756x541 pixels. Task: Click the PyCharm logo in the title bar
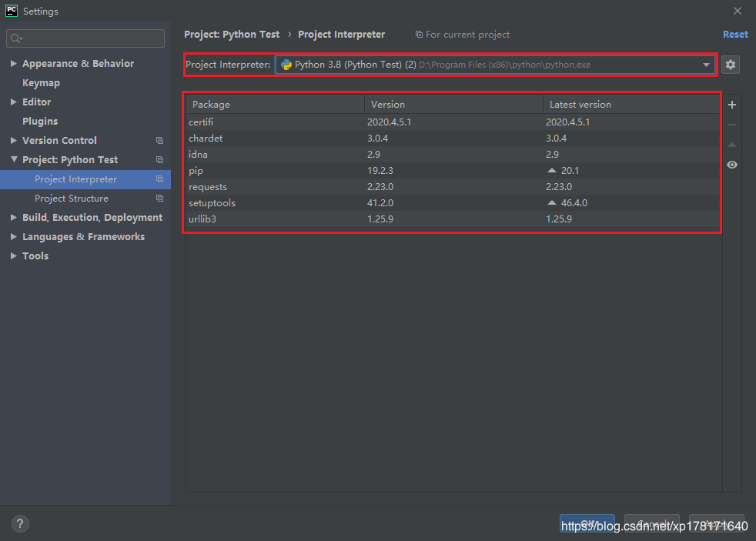pyautogui.click(x=11, y=11)
